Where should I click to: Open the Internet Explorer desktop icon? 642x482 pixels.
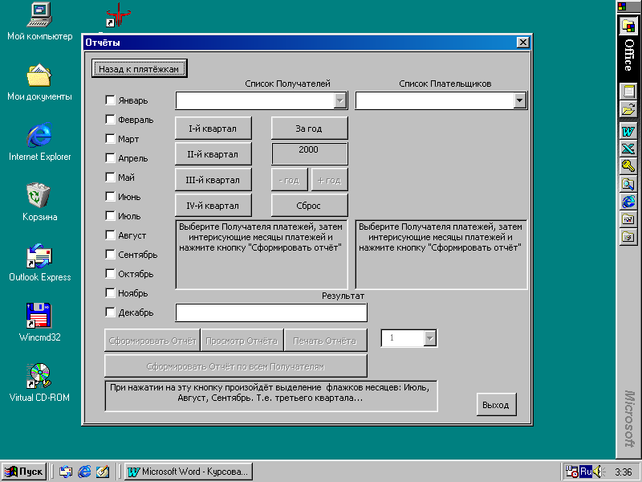39,138
